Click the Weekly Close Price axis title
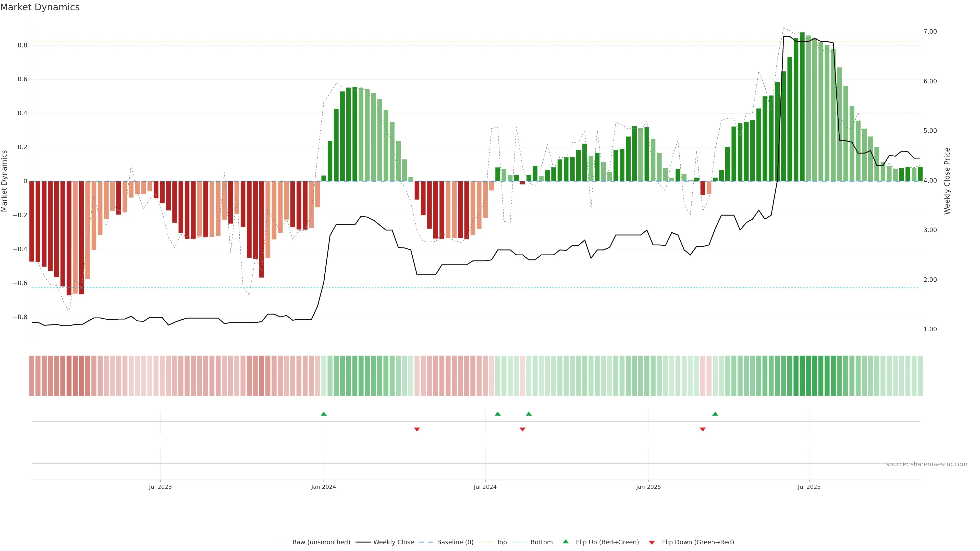Image resolution: width=980 pixels, height=551 pixels. click(x=947, y=181)
